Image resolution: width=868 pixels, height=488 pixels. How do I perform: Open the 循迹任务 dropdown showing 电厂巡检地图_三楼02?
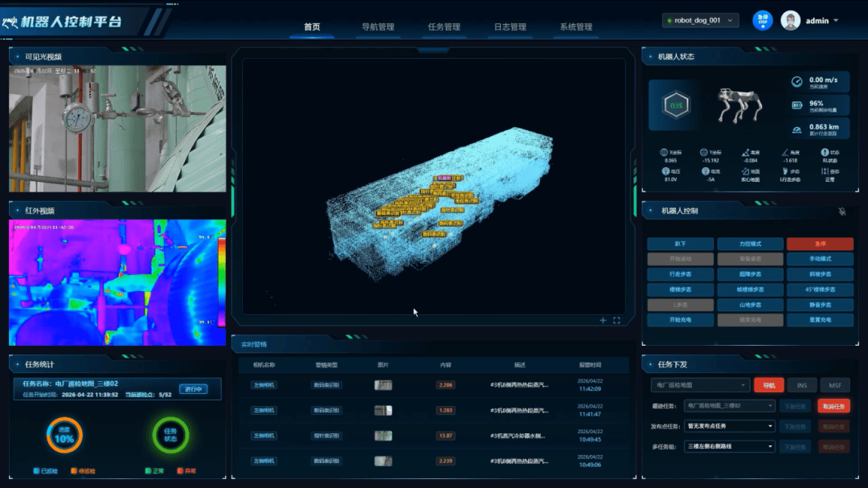(729, 406)
